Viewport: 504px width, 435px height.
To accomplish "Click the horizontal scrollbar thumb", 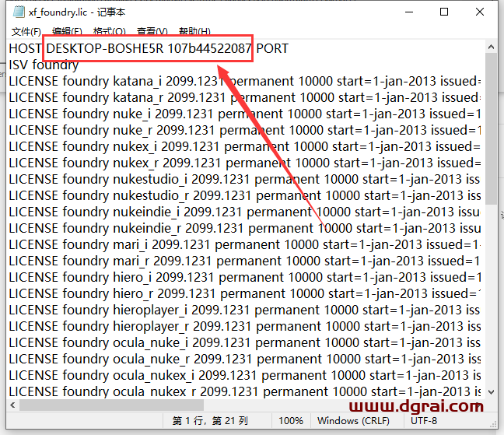I will (111, 405).
